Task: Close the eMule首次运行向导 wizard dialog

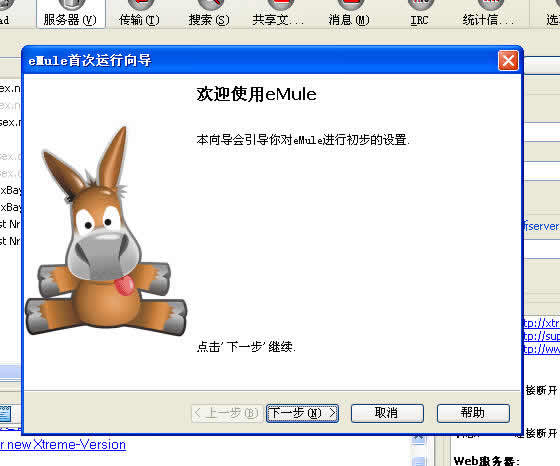Action: pyautogui.click(x=508, y=61)
